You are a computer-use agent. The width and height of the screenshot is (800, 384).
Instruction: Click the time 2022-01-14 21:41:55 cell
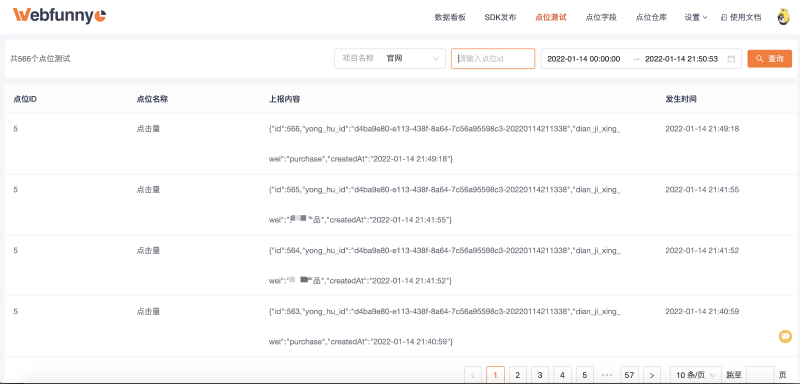pos(702,190)
